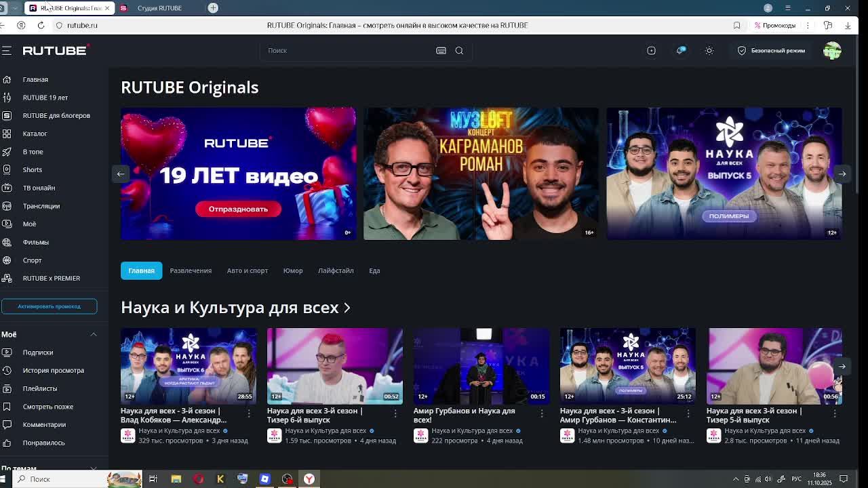
Task: Bookmark this page in address bar
Action: tap(737, 26)
